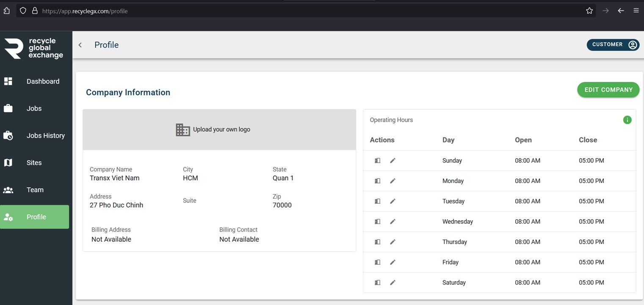Screen dimensions: 644x305
Task: Bookmark this page with star icon
Action: click(589, 11)
